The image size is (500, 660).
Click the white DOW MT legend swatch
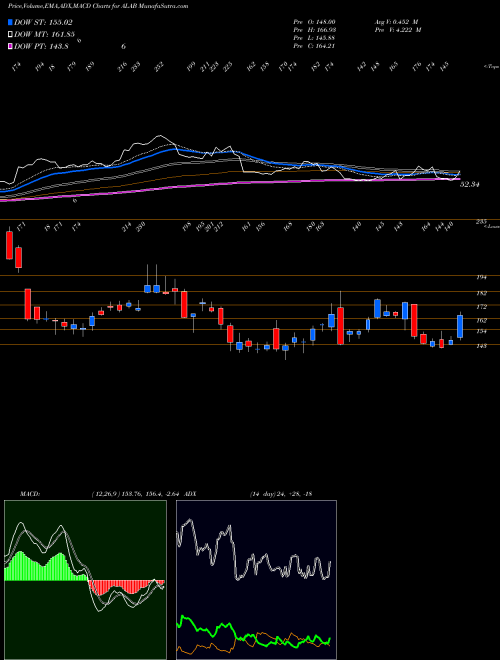(x=10, y=34)
